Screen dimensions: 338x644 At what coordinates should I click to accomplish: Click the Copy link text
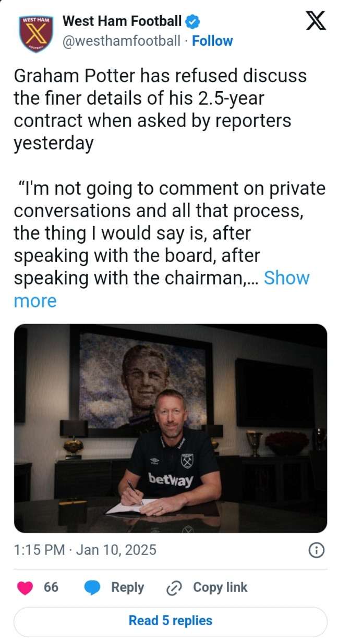click(220, 587)
